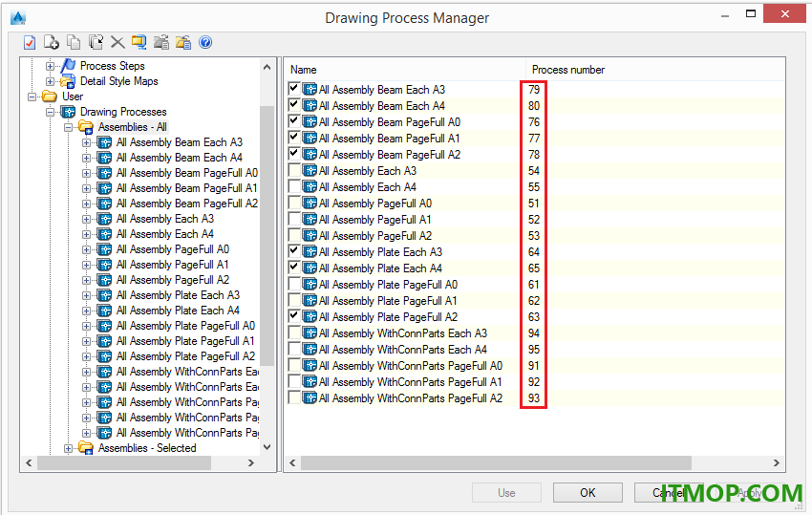
Task: Click the Drawing Processes node icon
Action: (69, 112)
